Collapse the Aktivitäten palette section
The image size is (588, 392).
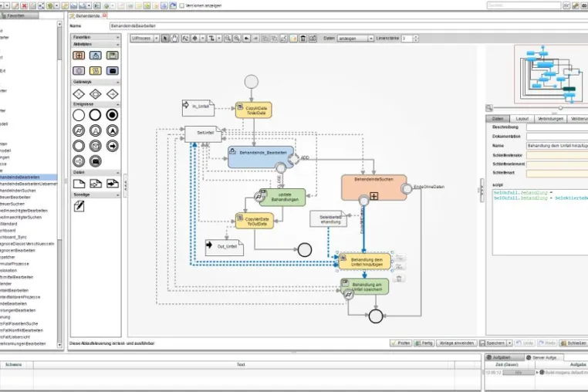pos(118,44)
